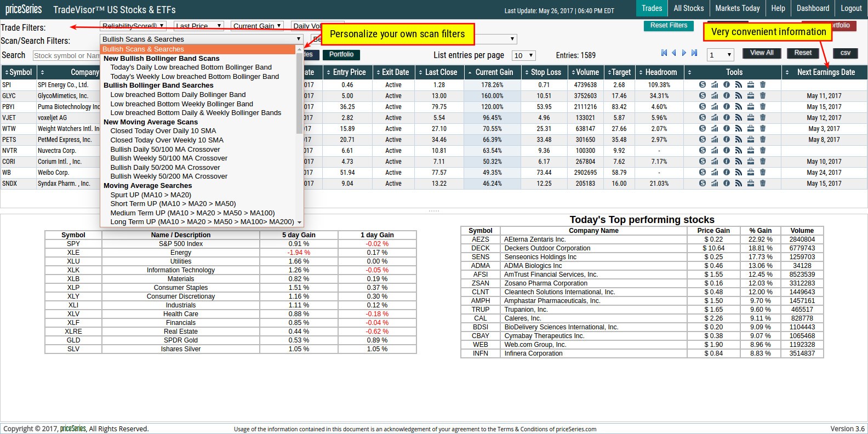The width and height of the screenshot is (868, 434).
Task: Click the briefcase icon in the SPI row
Action: pos(751,85)
